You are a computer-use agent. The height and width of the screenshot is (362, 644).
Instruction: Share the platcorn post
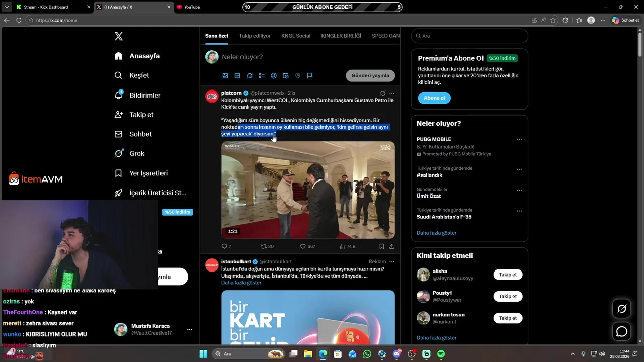(x=392, y=246)
